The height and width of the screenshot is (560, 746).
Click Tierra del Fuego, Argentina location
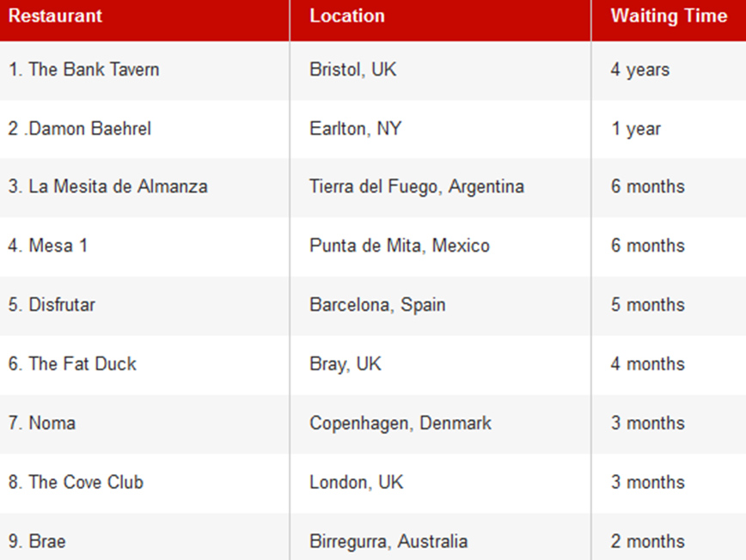[417, 186]
